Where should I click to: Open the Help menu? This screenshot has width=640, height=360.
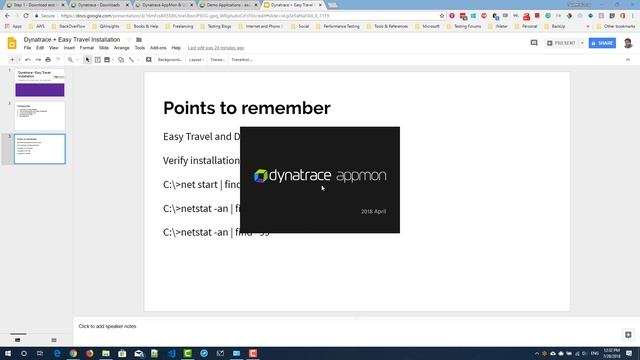176,48
